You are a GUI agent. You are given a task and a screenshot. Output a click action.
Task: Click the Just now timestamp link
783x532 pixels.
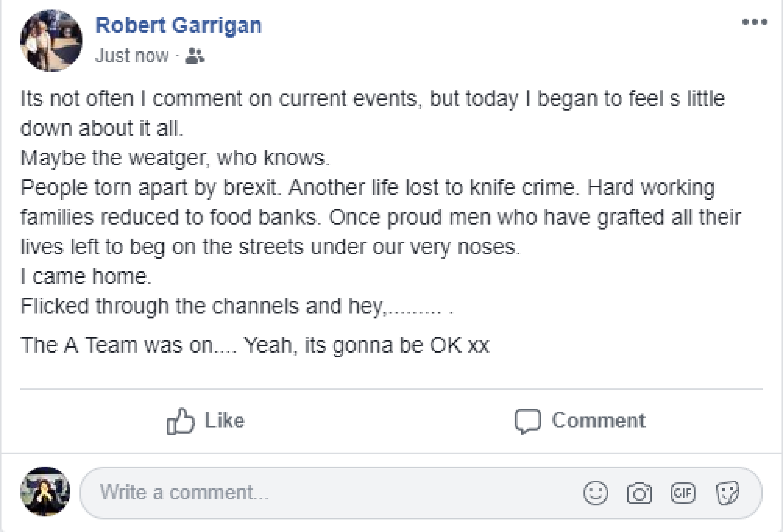[132, 56]
